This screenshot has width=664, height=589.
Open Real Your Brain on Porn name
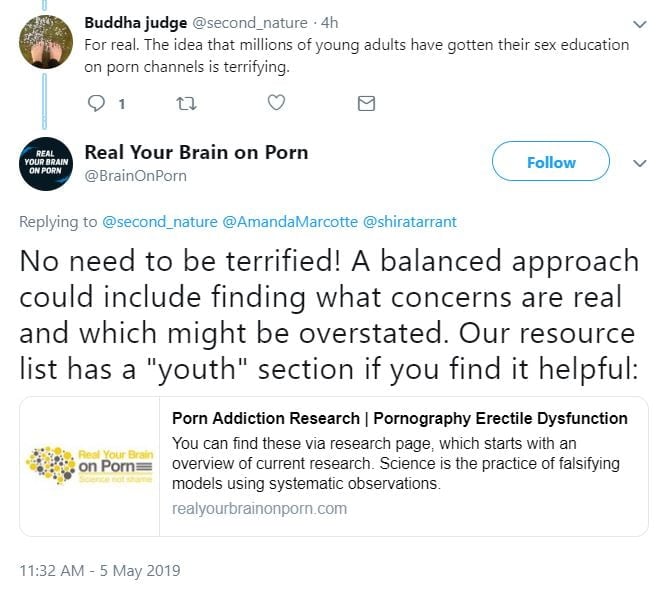(196, 152)
